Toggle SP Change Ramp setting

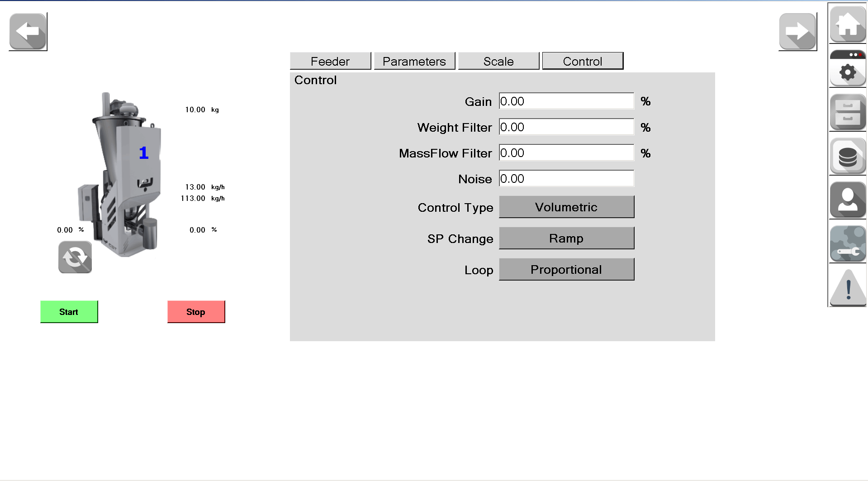[566, 238]
